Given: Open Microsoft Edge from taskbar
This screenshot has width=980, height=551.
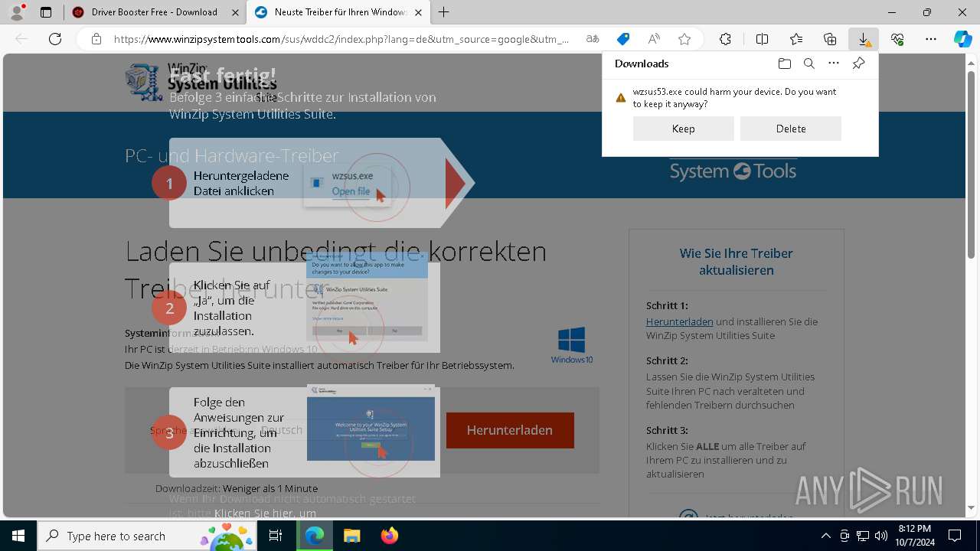Looking at the screenshot, I should point(315,536).
